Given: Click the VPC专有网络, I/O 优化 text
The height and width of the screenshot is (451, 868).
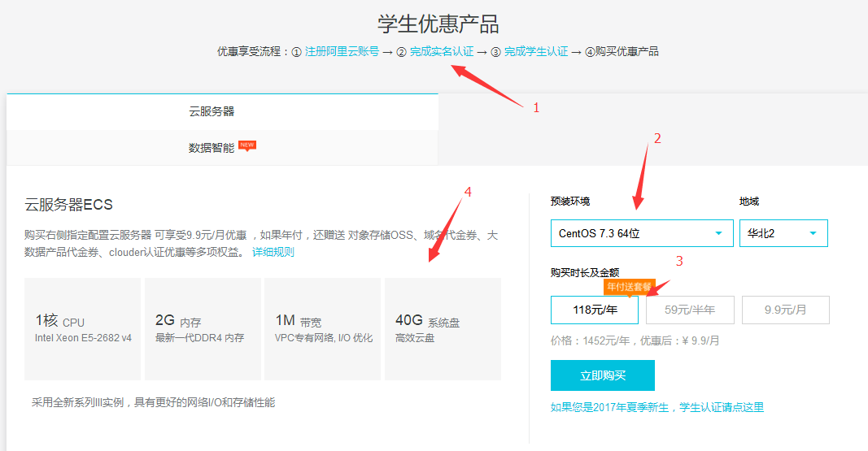Looking at the screenshot, I should pyautogui.click(x=324, y=338).
